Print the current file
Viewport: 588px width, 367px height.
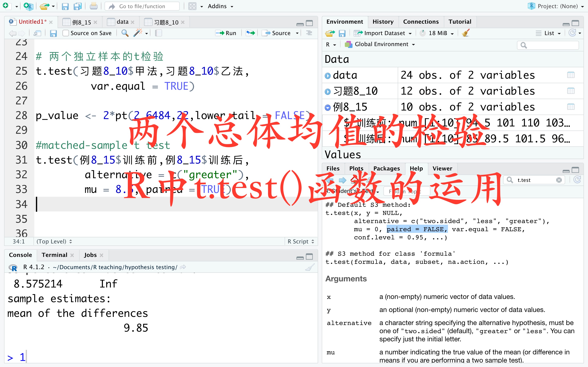pyautogui.click(x=94, y=6)
